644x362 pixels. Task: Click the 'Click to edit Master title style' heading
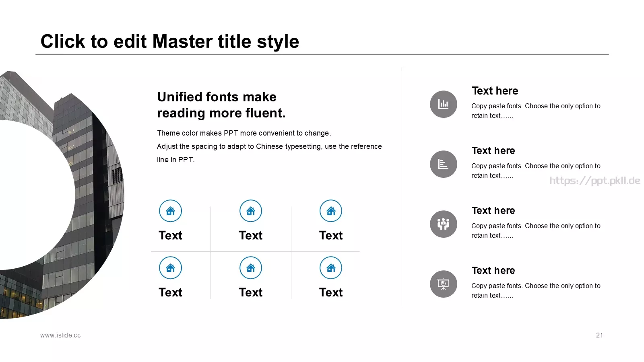[170, 41]
